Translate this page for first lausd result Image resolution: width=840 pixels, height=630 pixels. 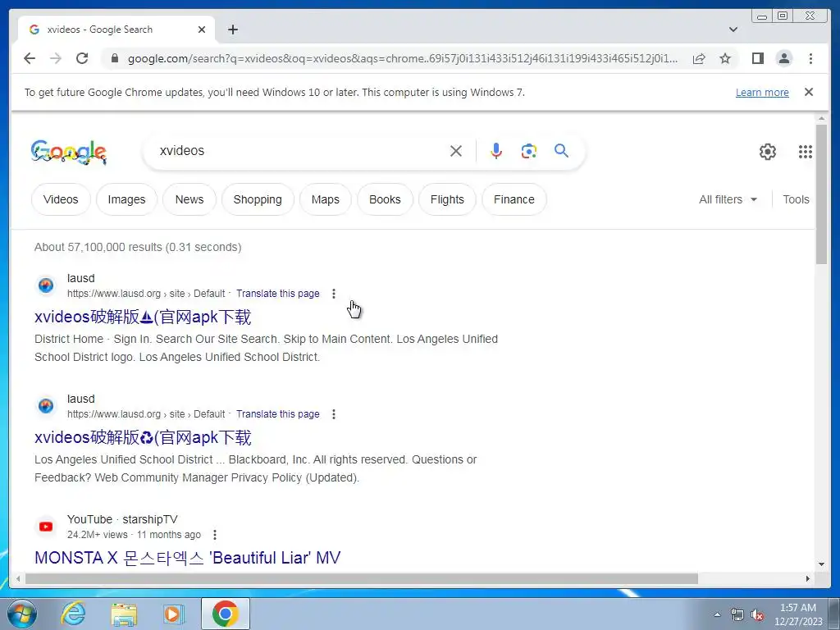pos(277,294)
